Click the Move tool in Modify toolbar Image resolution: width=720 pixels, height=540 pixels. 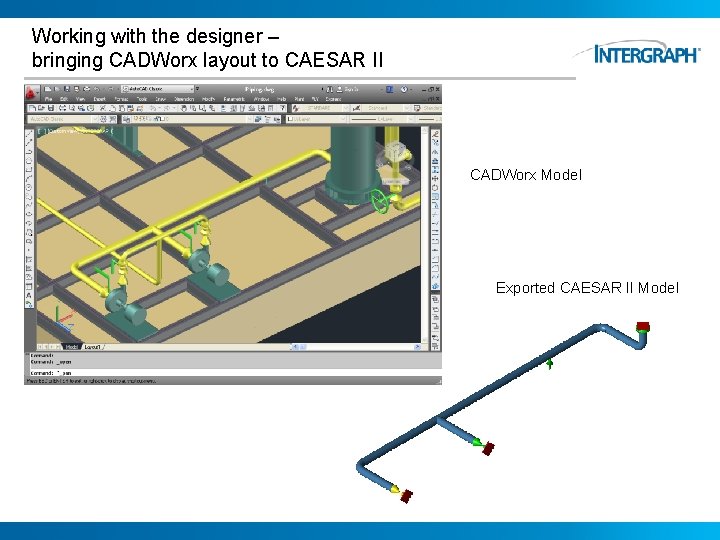point(435,179)
